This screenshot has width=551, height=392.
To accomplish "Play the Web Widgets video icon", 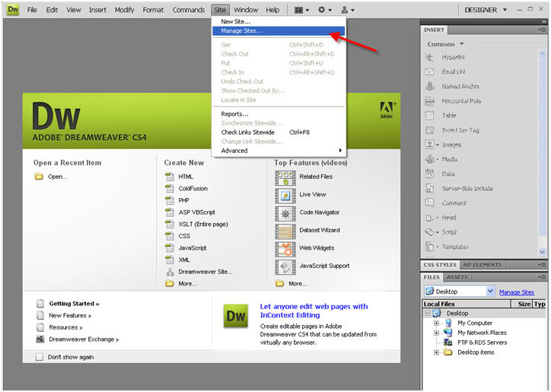I will (285, 249).
